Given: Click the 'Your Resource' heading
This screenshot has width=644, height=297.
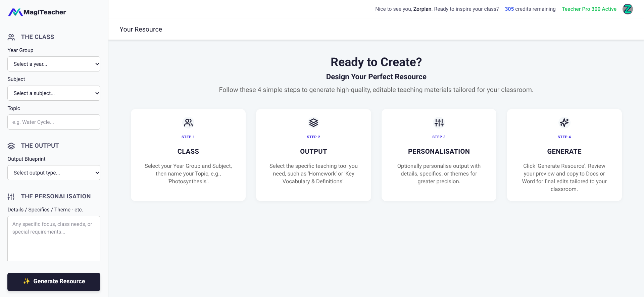Looking at the screenshot, I should [141, 30].
